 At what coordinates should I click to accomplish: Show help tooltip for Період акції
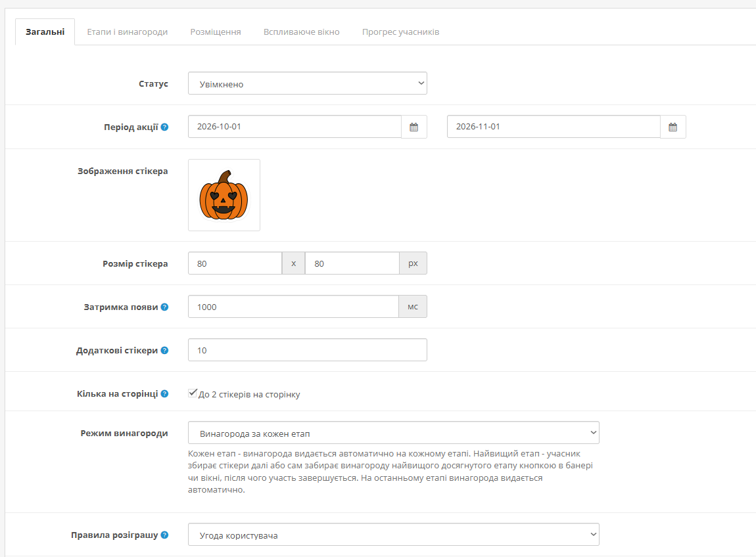(x=164, y=127)
